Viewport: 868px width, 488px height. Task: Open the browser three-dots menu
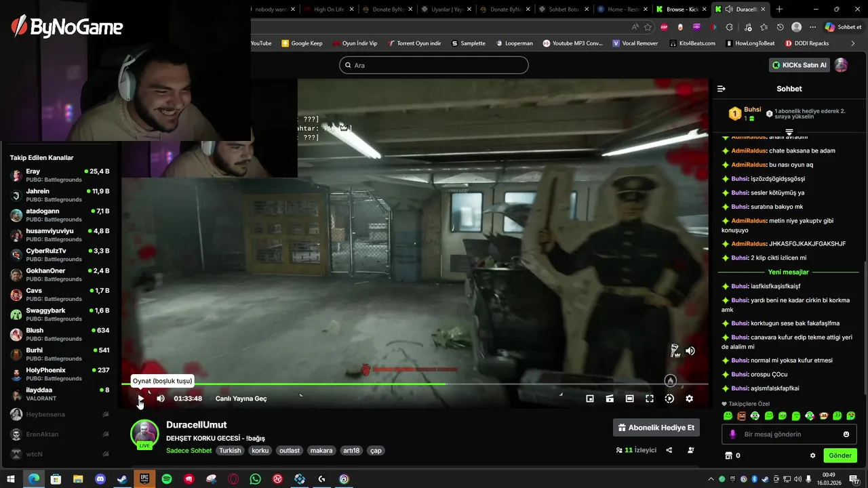813,27
